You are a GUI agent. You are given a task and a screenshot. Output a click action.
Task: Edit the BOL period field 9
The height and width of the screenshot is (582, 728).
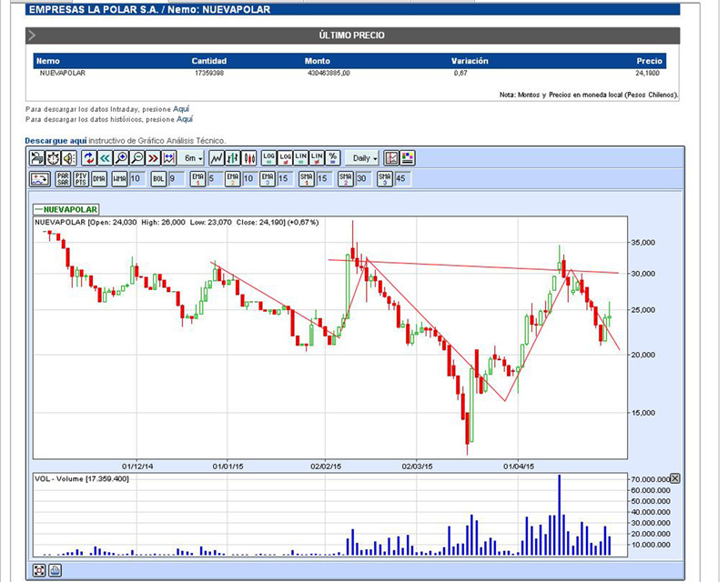point(175,178)
